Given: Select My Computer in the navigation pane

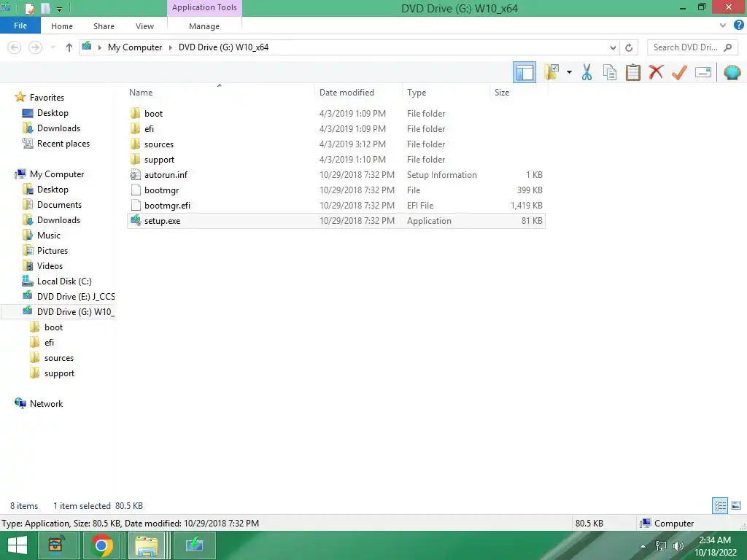Looking at the screenshot, I should point(50,174).
